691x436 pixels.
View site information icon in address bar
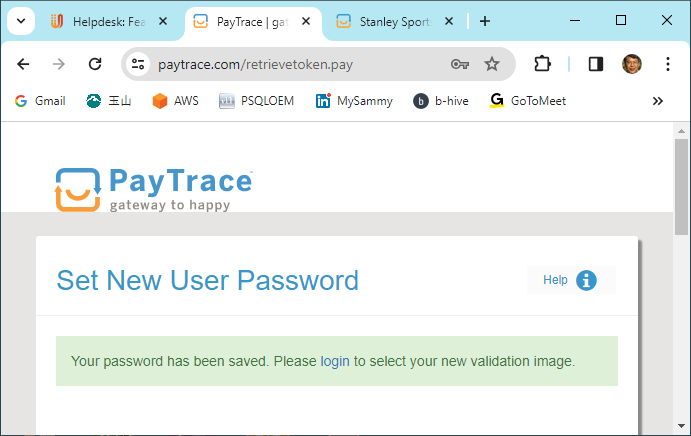pyautogui.click(x=138, y=64)
